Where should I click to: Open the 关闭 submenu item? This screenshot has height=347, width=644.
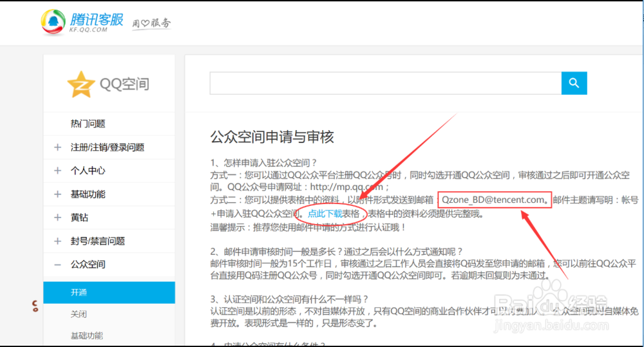[x=79, y=314]
